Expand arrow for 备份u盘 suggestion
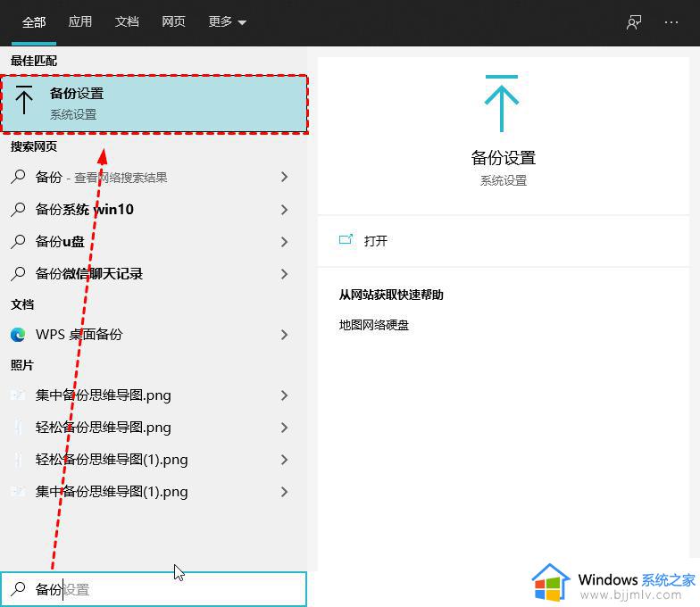The width and height of the screenshot is (700, 607). (x=284, y=241)
